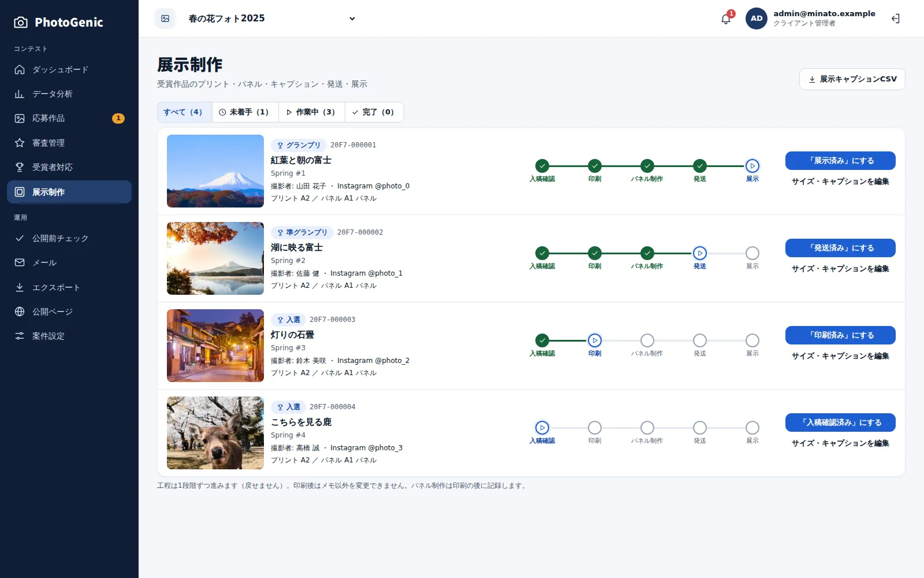Click the 準グランプリ award badge

pyautogui.click(x=302, y=232)
